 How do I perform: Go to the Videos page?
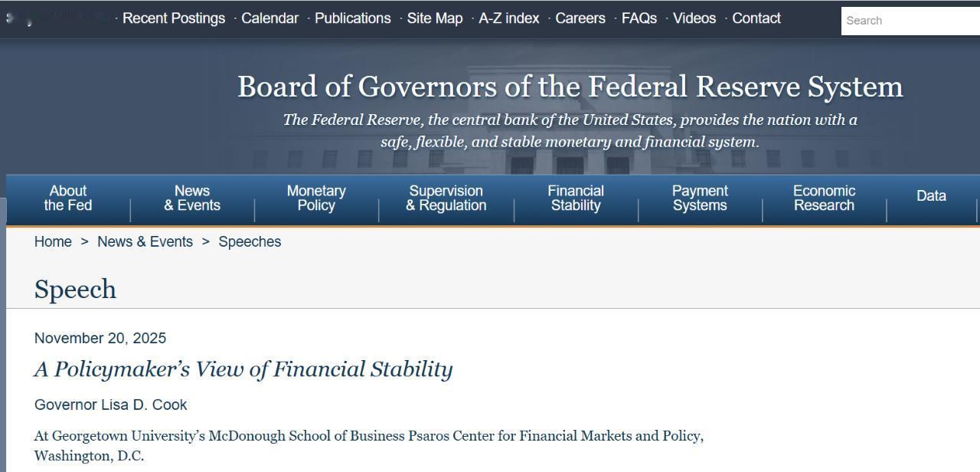point(694,18)
